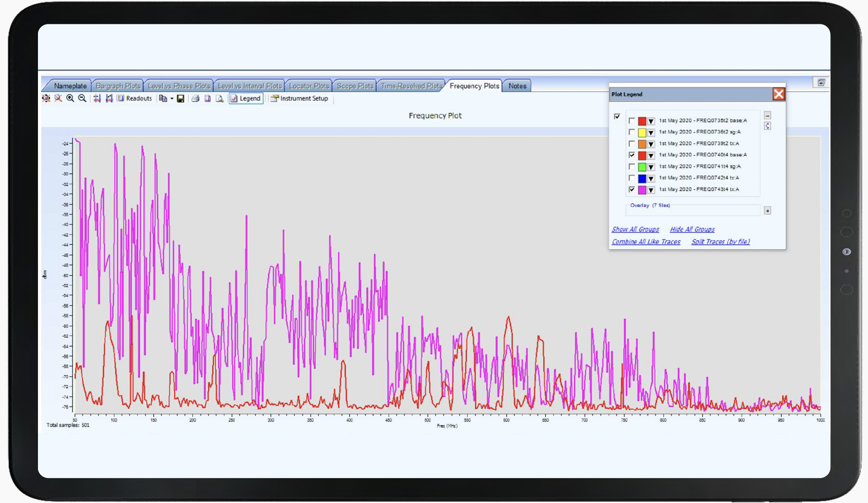
Task: Toggle the Readouts toolbar button
Action: pos(134,98)
